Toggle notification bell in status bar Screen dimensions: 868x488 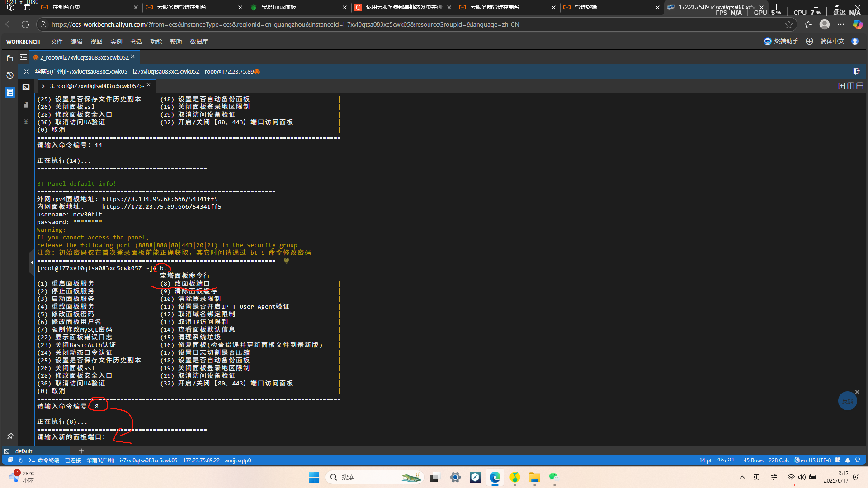[x=848, y=460]
